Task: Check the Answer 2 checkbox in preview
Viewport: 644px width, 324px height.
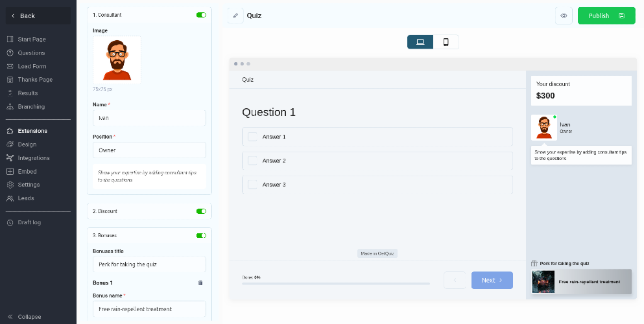Action: point(252,161)
